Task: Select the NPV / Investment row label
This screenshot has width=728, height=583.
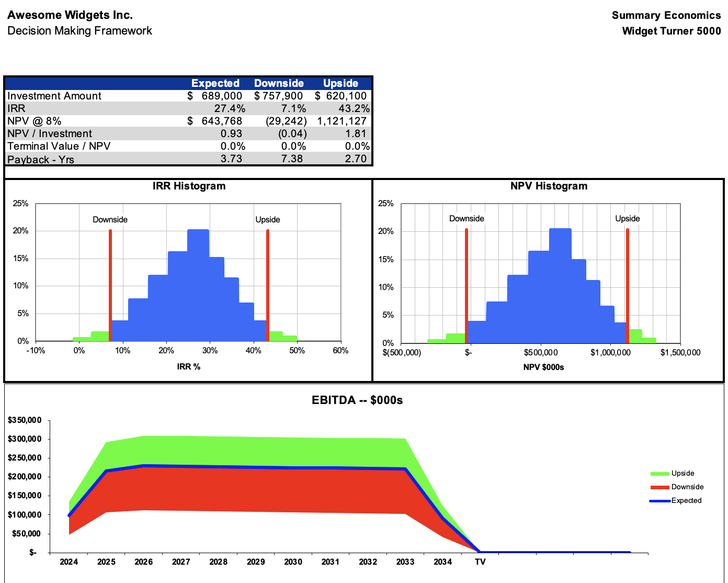Action: [50, 133]
